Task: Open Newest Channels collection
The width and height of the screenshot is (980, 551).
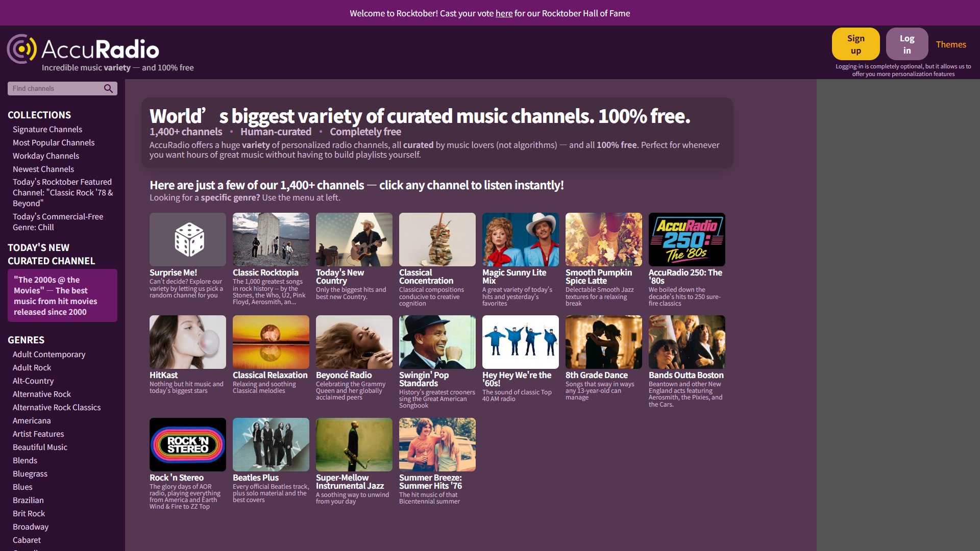Action: point(43,169)
